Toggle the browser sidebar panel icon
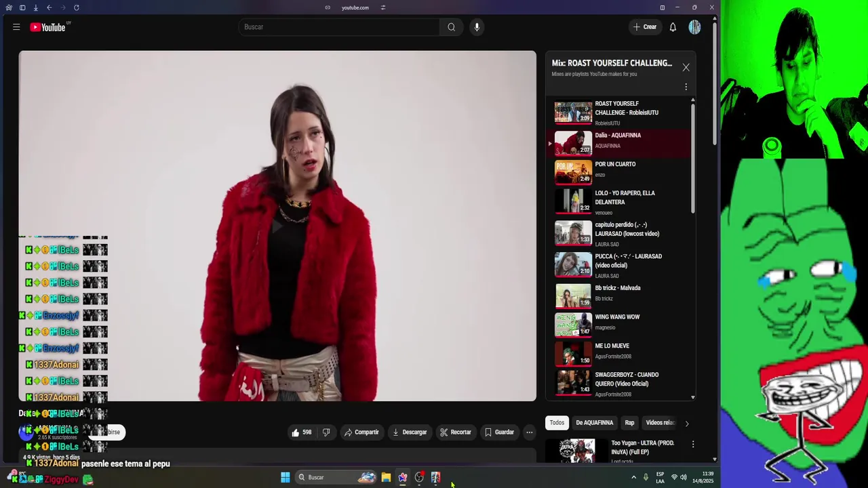 [22, 7]
